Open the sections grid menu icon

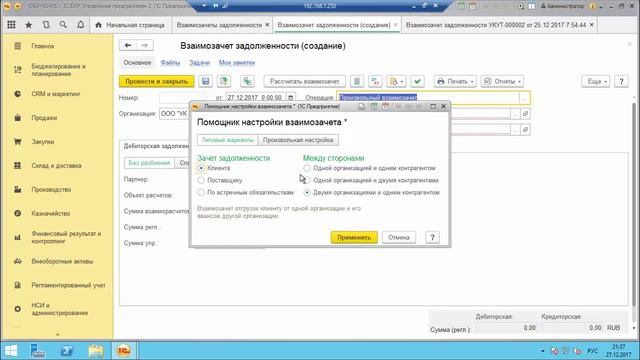click(11, 25)
